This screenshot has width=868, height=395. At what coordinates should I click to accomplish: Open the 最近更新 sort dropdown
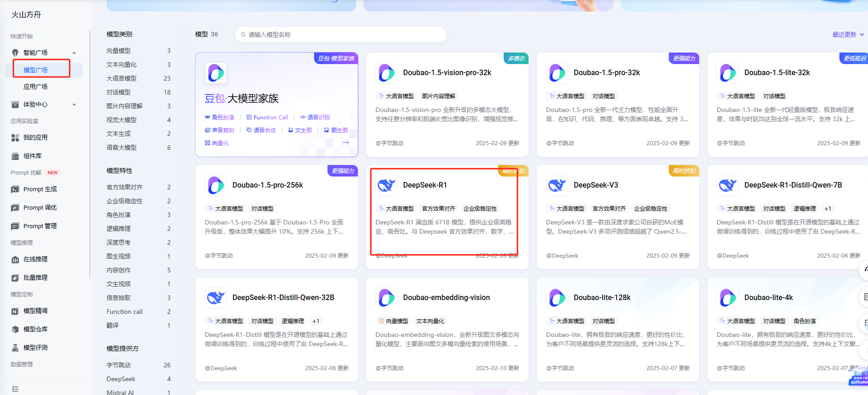[x=848, y=35]
